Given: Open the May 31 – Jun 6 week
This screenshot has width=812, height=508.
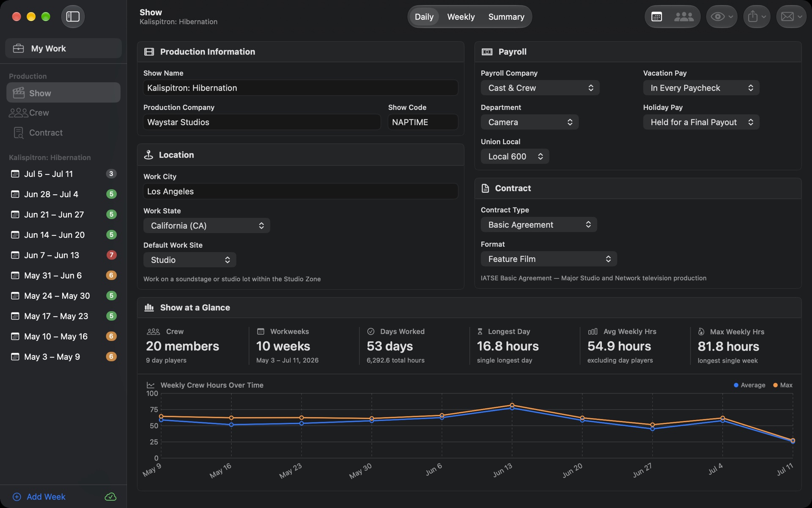Looking at the screenshot, I should 63,276.
